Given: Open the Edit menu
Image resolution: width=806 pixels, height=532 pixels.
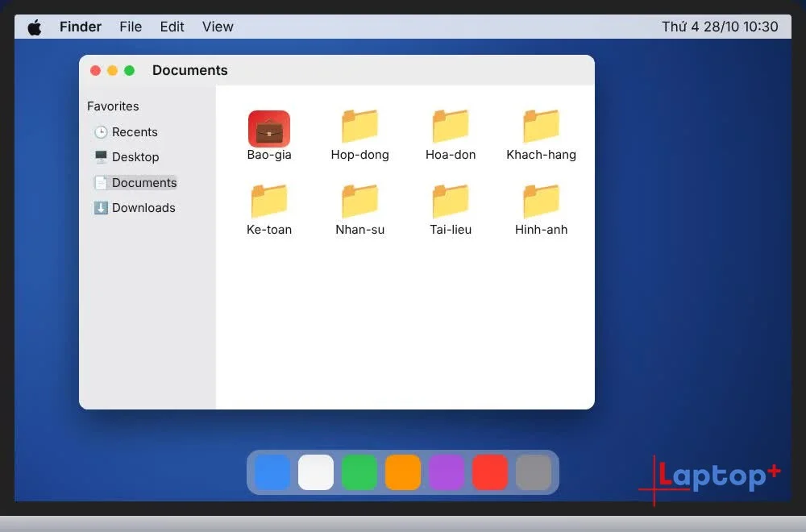Looking at the screenshot, I should coord(172,27).
